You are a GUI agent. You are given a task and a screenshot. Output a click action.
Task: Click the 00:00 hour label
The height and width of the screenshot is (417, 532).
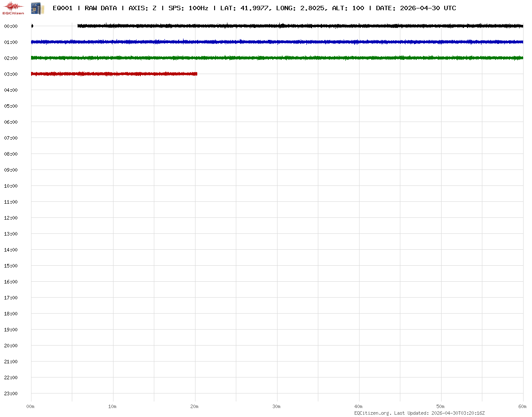click(11, 26)
